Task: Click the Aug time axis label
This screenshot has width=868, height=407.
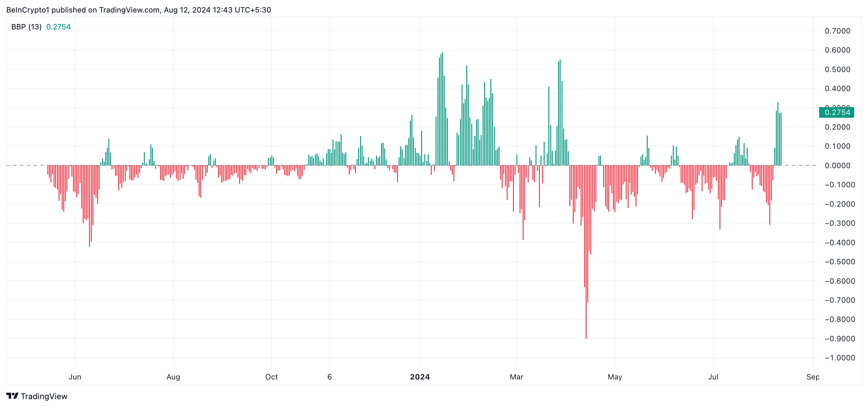Action: point(173,377)
